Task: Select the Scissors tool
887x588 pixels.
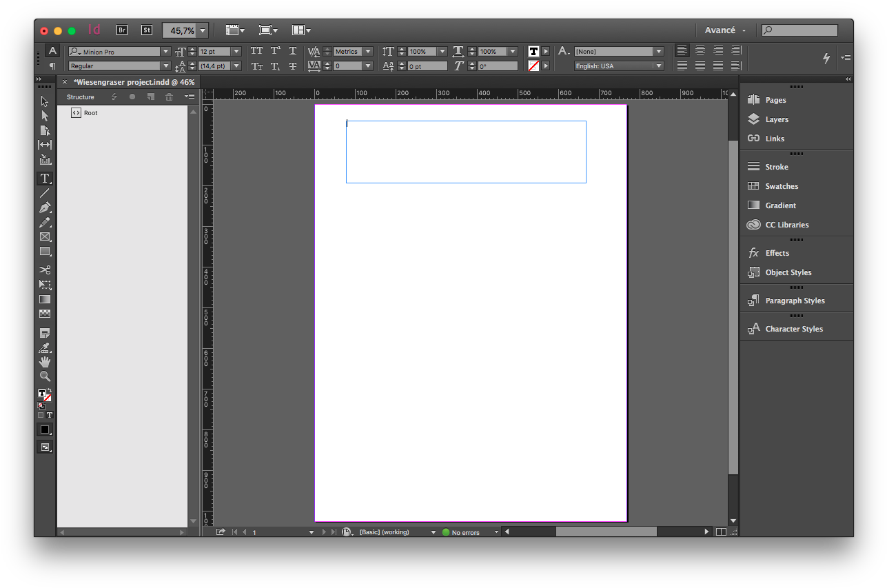Action: pos(45,270)
